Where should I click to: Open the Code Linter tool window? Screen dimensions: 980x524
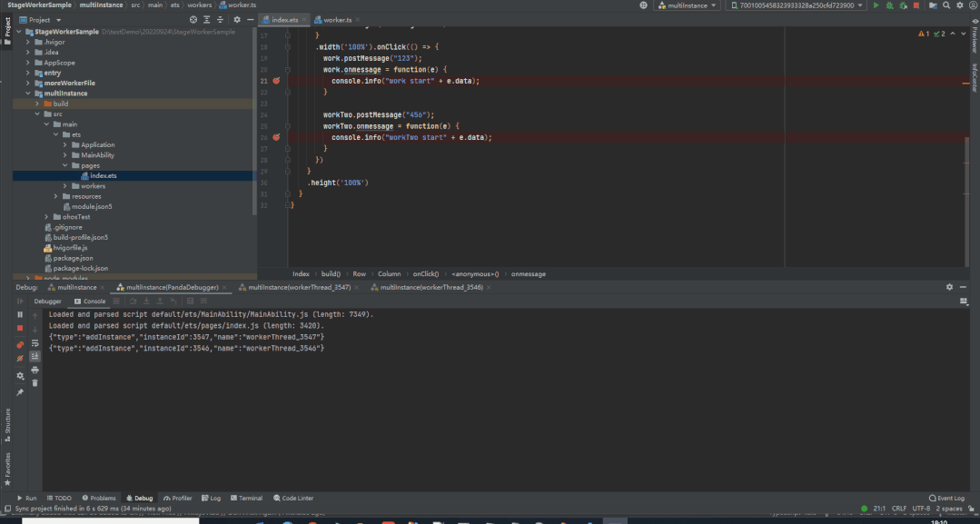pyautogui.click(x=293, y=499)
